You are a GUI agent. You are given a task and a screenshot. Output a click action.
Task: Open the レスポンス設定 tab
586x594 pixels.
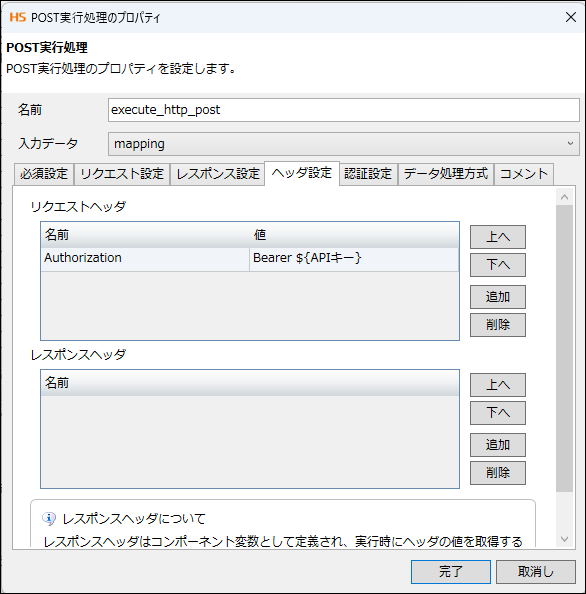point(217,174)
